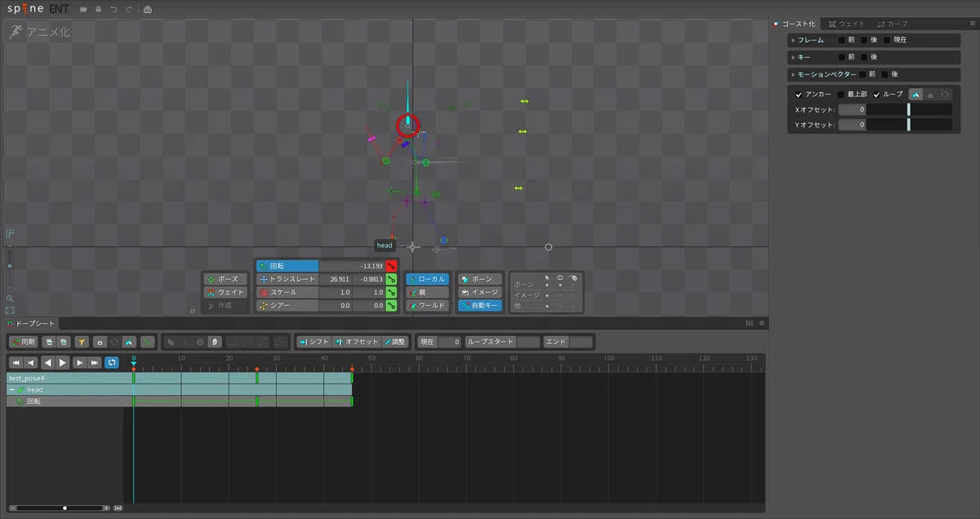The height and width of the screenshot is (519, 980).
Task: Enable the 現在 checkbox in フレーム row
Action: point(888,40)
